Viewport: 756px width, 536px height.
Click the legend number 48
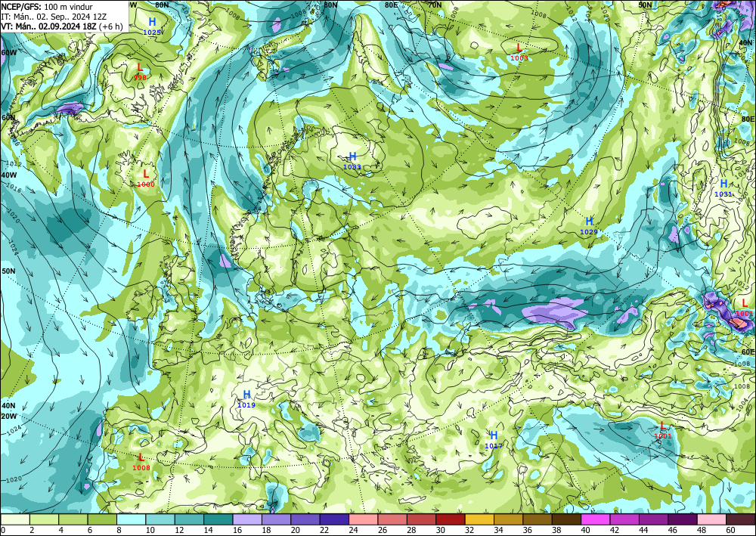(x=701, y=530)
